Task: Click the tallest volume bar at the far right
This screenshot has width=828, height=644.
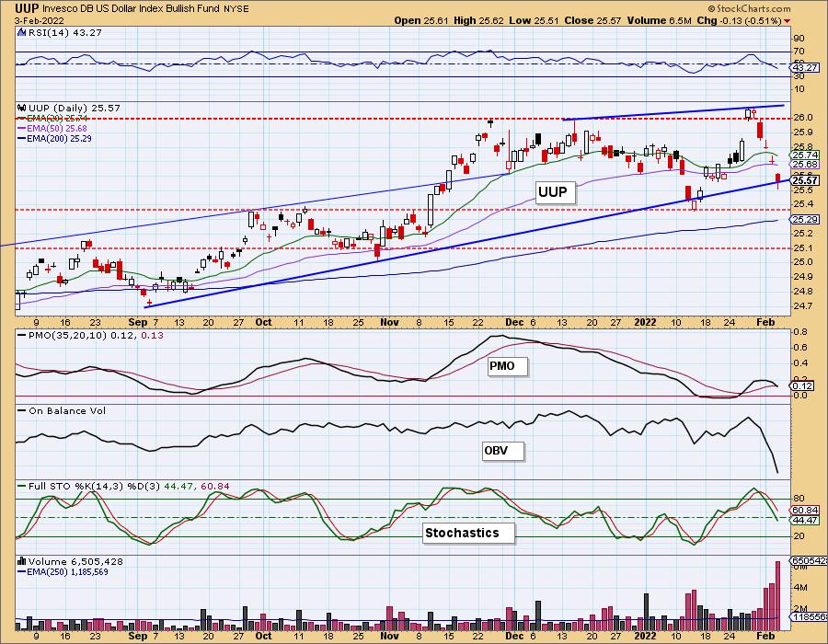Action: (777, 596)
